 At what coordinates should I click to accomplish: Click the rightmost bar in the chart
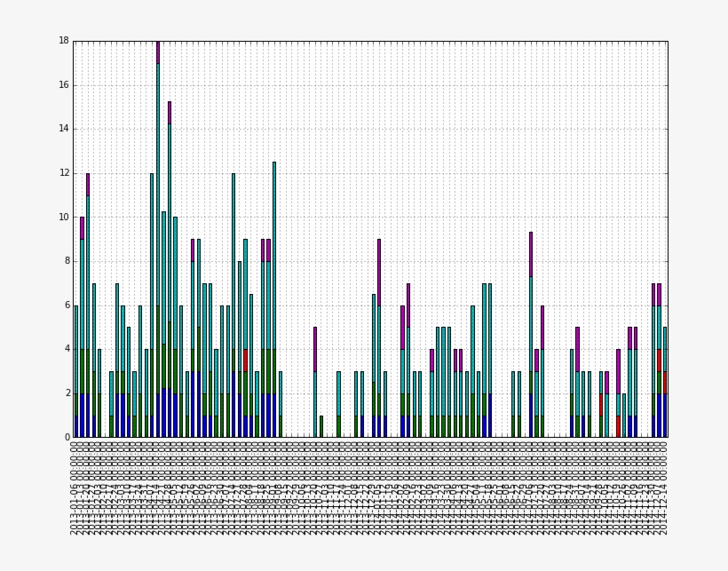[x=665, y=382]
